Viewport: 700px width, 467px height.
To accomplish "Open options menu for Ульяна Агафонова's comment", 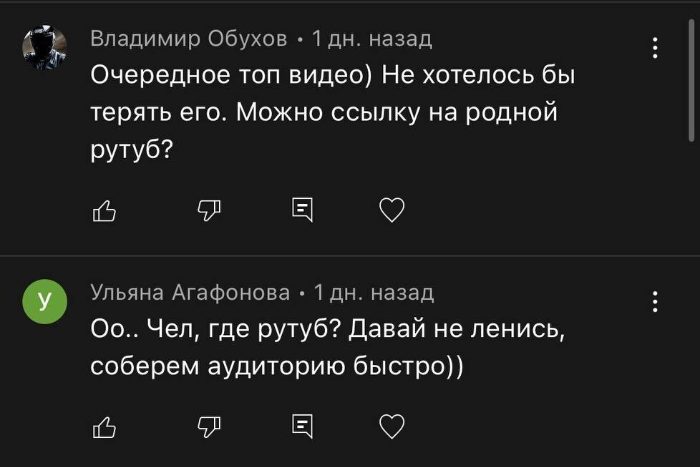I will tap(655, 301).
